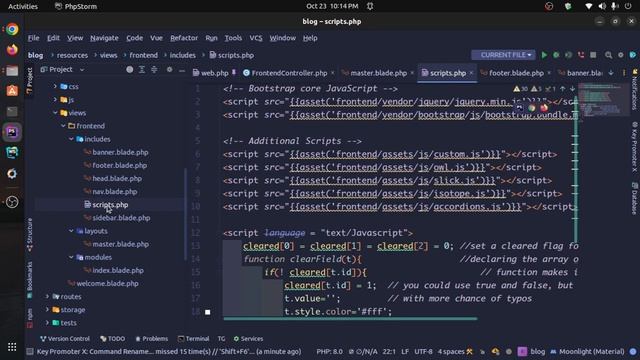Expand the css folder
This screenshot has height=360, width=640.
[x=55, y=87]
